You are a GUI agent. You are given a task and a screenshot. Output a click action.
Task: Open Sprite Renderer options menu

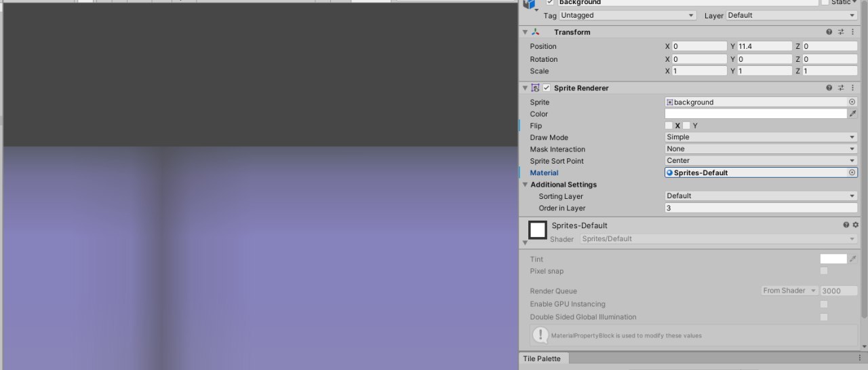pyautogui.click(x=852, y=88)
